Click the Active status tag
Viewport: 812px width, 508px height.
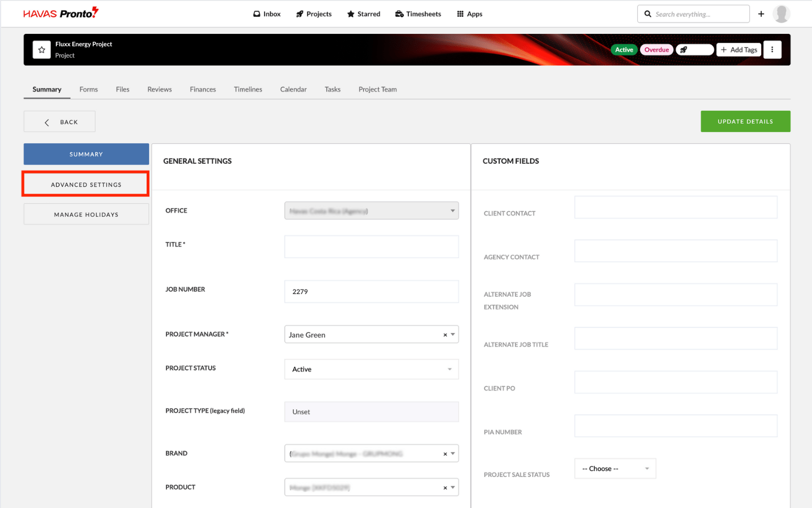pos(624,50)
